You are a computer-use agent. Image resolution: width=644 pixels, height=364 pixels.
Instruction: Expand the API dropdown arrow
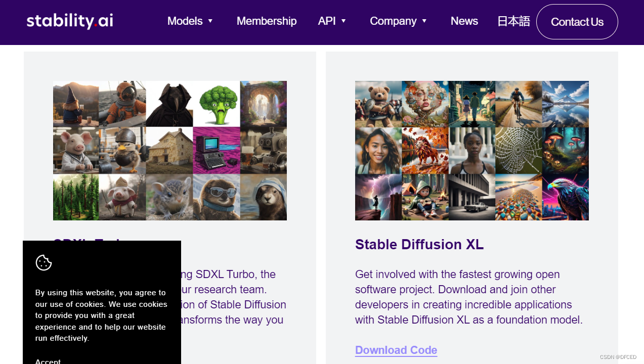[x=344, y=21]
